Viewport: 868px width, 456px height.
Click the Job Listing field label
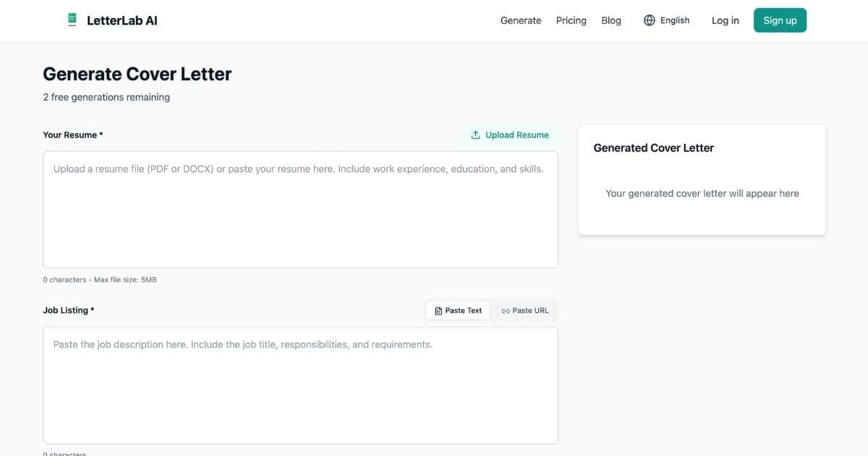[x=68, y=310]
